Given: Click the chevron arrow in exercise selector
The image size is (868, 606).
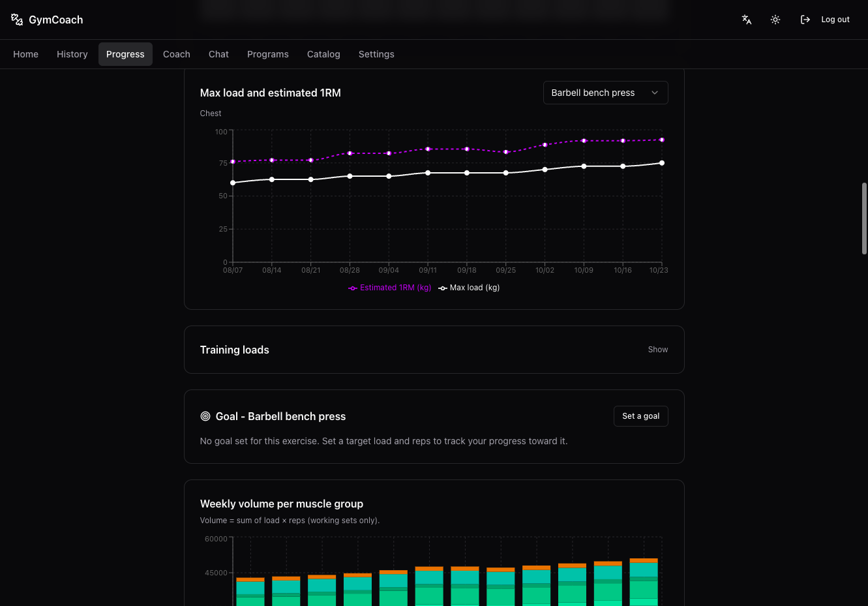Looking at the screenshot, I should tap(655, 93).
